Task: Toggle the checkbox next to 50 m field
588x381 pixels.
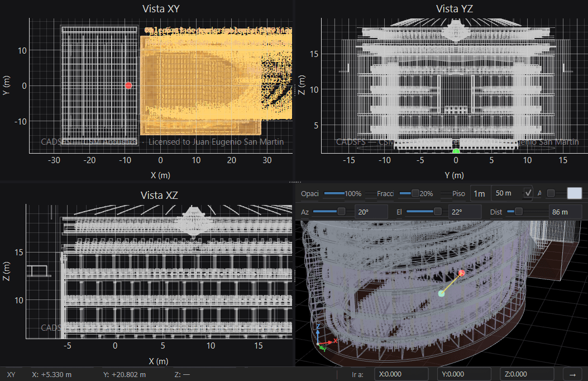Action: tap(528, 193)
